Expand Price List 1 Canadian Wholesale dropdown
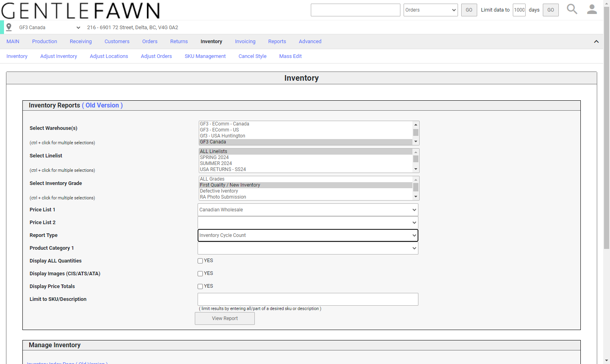 308,210
